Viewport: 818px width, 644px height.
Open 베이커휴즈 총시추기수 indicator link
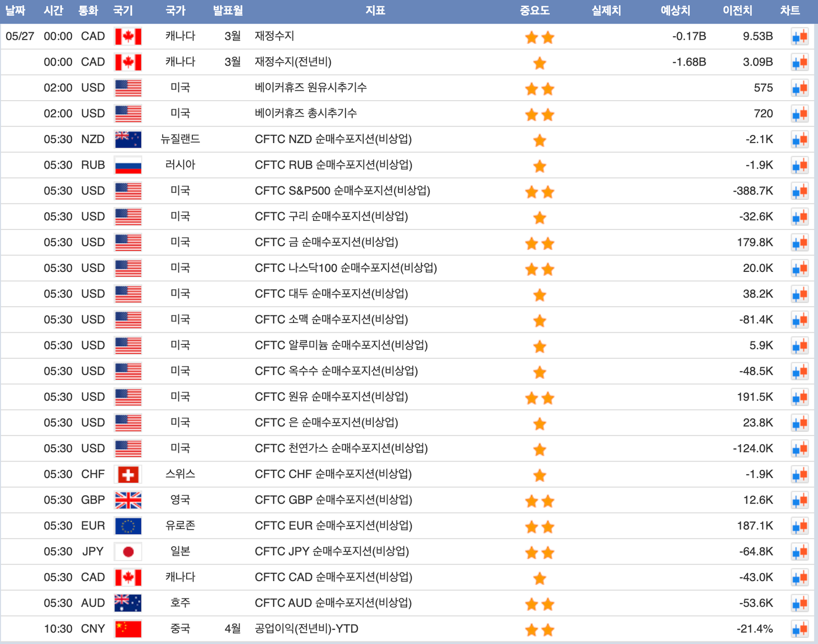click(306, 113)
